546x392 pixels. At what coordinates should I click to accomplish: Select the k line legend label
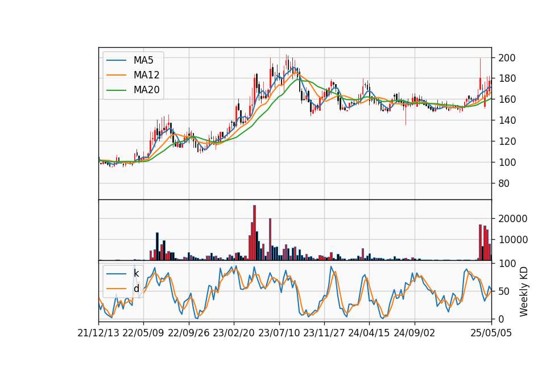pyautogui.click(x=136, y=273)
